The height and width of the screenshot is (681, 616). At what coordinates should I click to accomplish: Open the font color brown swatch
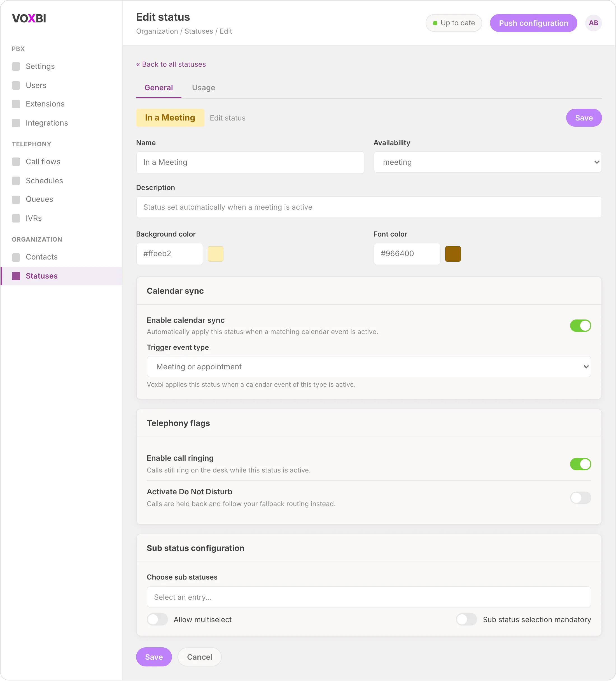(x=453, y=254)
